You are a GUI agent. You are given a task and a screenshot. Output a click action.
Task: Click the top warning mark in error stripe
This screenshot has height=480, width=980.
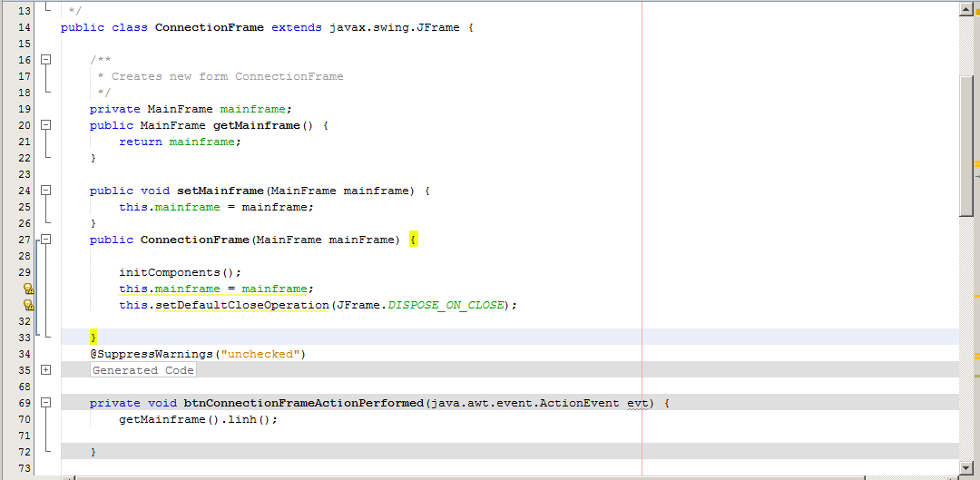(976, 164)
